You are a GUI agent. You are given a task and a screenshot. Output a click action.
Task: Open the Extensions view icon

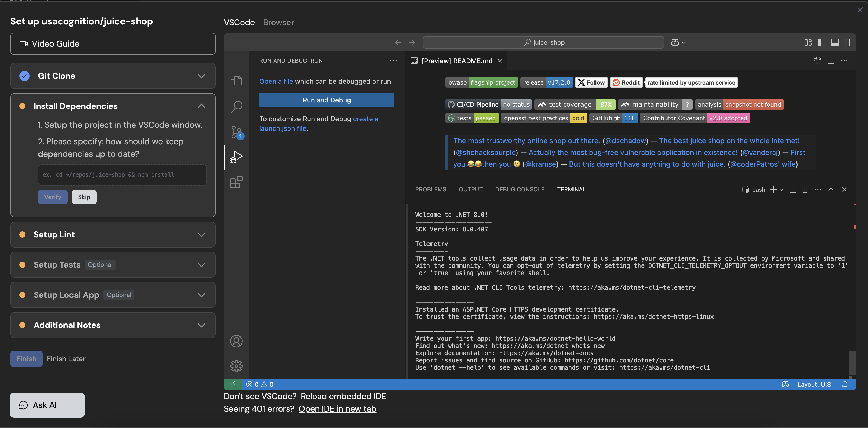point(236,182)
